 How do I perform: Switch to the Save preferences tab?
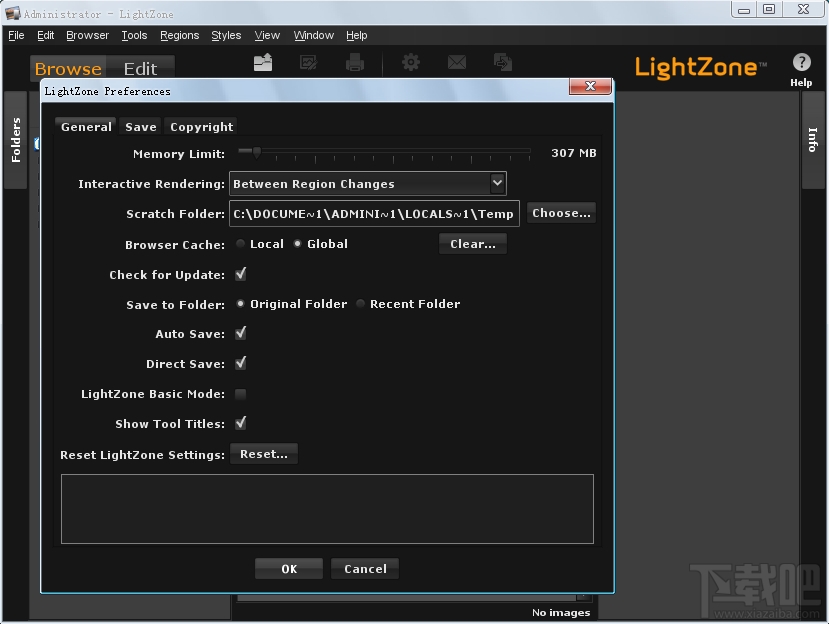(x=140, y=126)
